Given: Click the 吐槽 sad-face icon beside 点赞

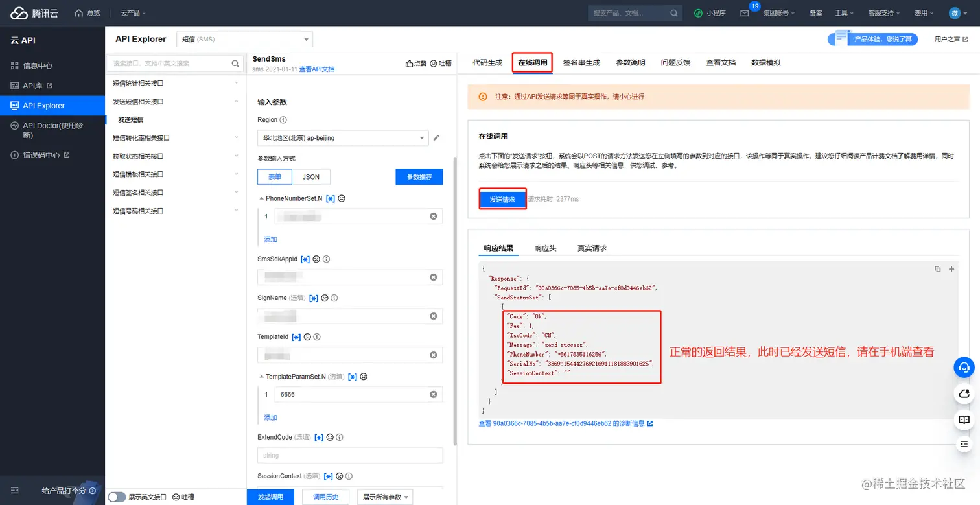Looking at the screenshot, I should click(434, 64).
